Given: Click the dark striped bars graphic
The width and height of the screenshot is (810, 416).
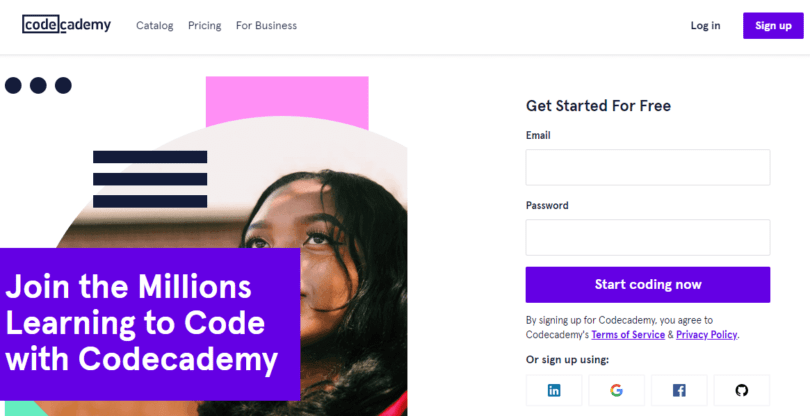Looking at the screenshot, I should [x=150, y=178].
